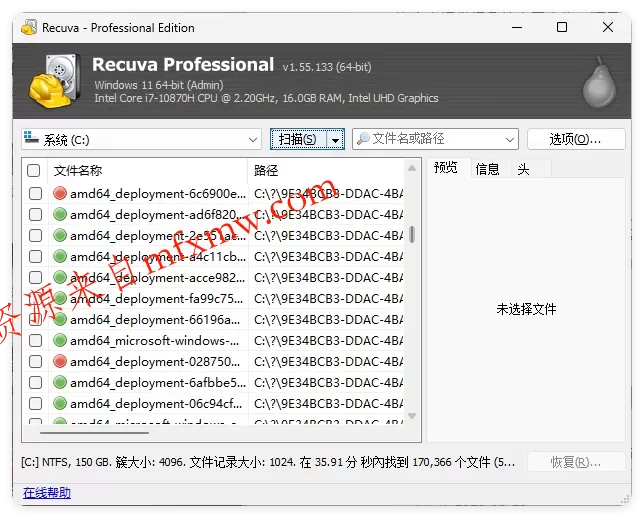Expand the filename or path filter dropdown
The width and height of the screenshot is (644, 518).
(510, 140)
